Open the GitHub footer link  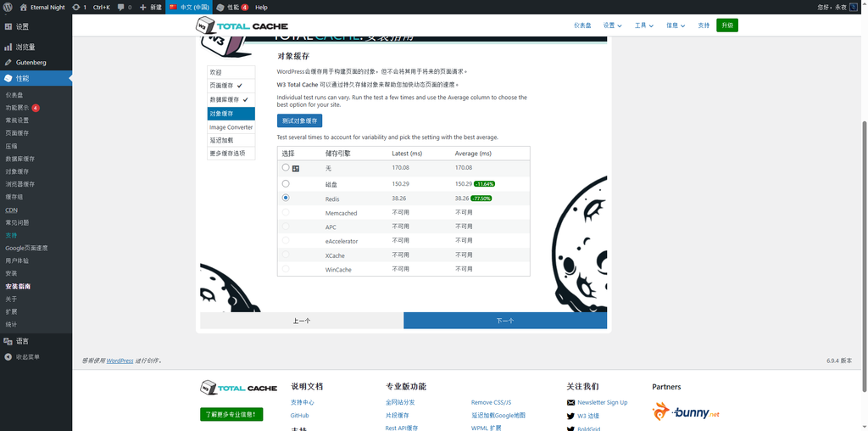click(299, 416)
